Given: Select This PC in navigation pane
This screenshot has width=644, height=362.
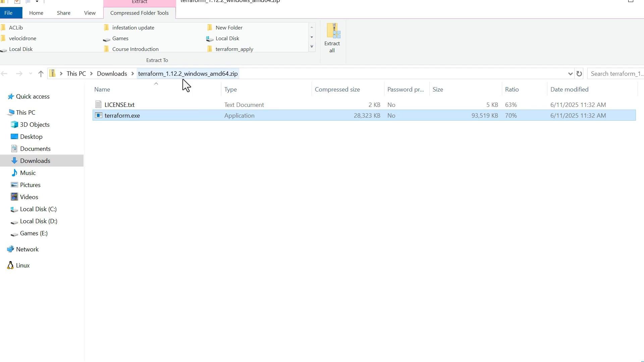Looking at the screenshot, I should click(x=25, y=113).
